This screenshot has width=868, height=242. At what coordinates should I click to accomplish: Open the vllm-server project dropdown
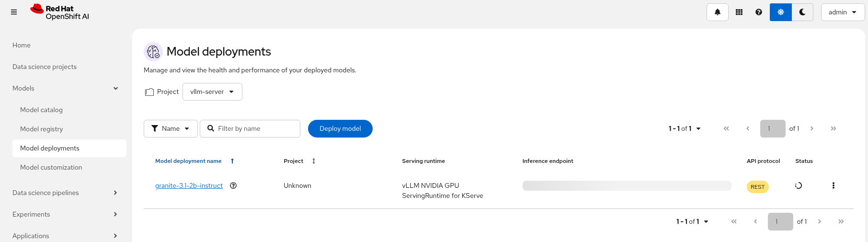click(x=212, y=92)
